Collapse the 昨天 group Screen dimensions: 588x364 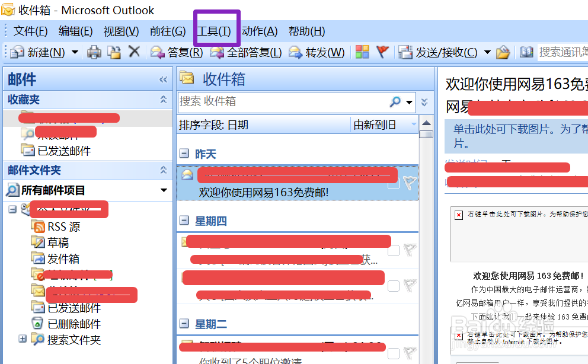pyautogui.click(x=184, y=154)
